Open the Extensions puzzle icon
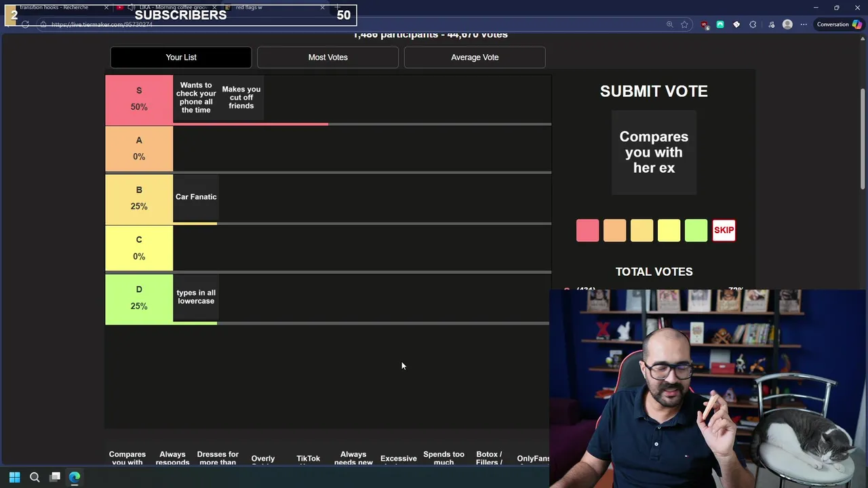Viewport: 868px width, 488px height. [x=753, y=24]
